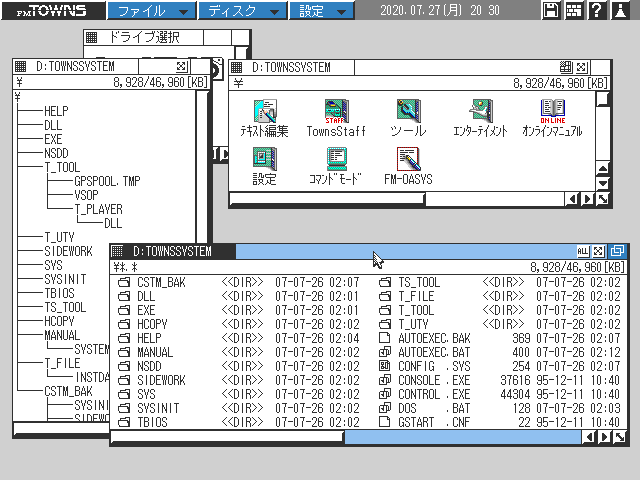Select SIDEWORK in the directory tree
Image resolution: width=640 pixels, height=480 pixels.
coord(68,251)
